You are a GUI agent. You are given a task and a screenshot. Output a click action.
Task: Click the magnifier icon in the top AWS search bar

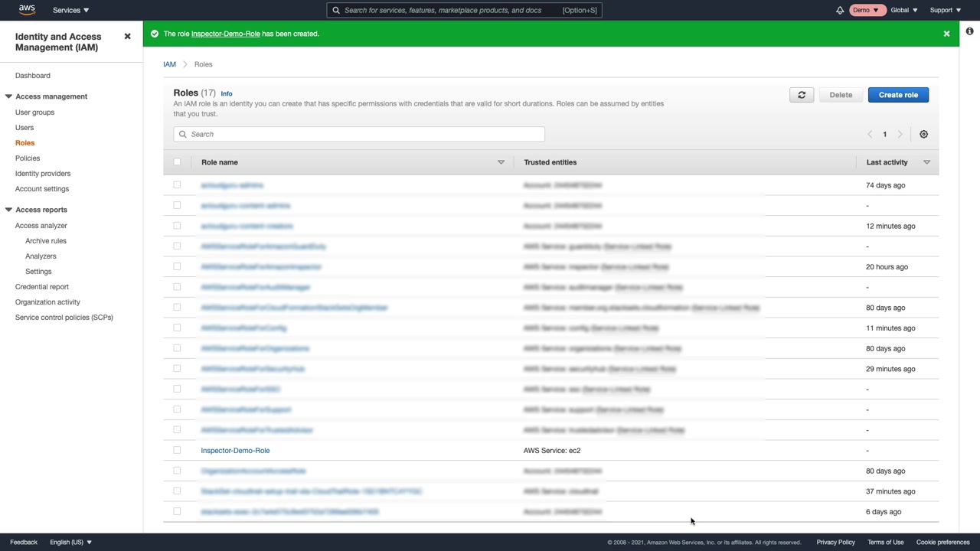click(x=336, y=10)
